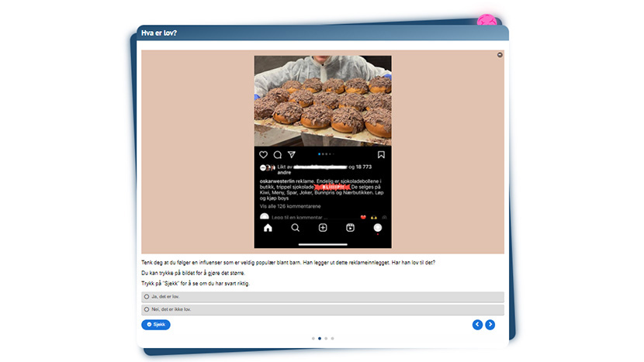
Task: Jump to the third slide dot
Action: tap(326, 339)
